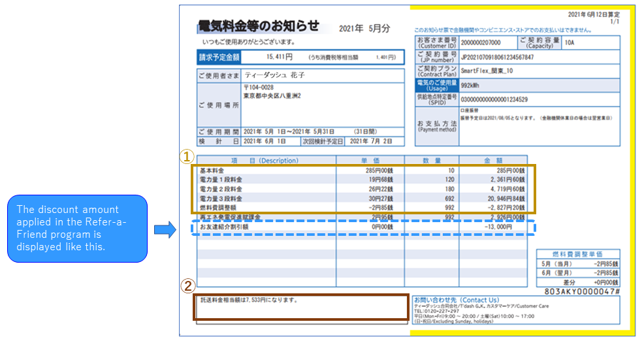Screen dimensions: 644x343
Task: Click the circled number 1 marker
Action: click(188, 157)
